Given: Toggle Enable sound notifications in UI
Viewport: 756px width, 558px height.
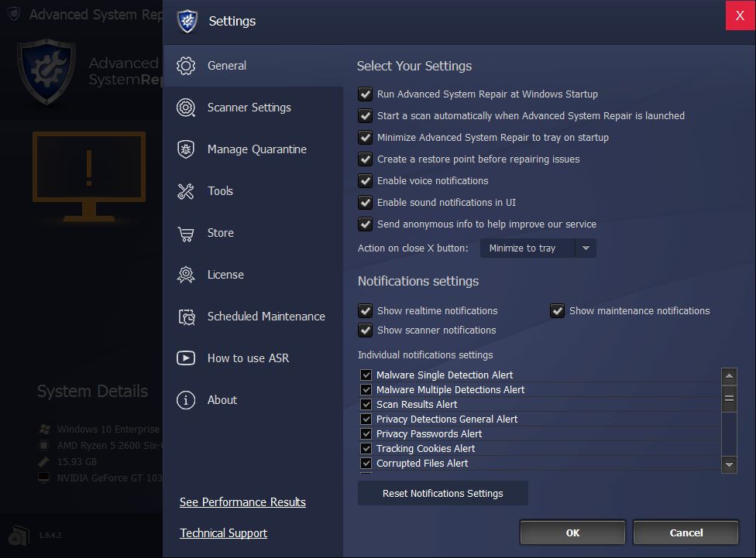Looking at the screenshot, I should 366,203.
